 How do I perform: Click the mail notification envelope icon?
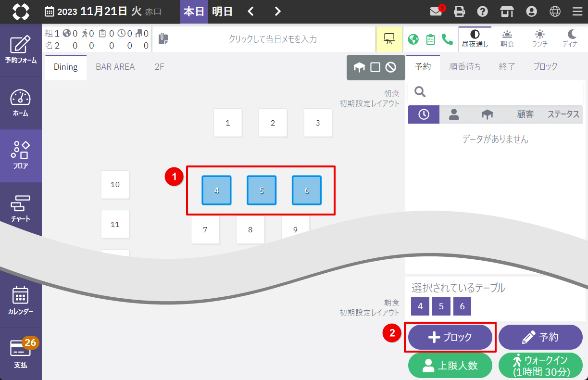tap(436, 12)
